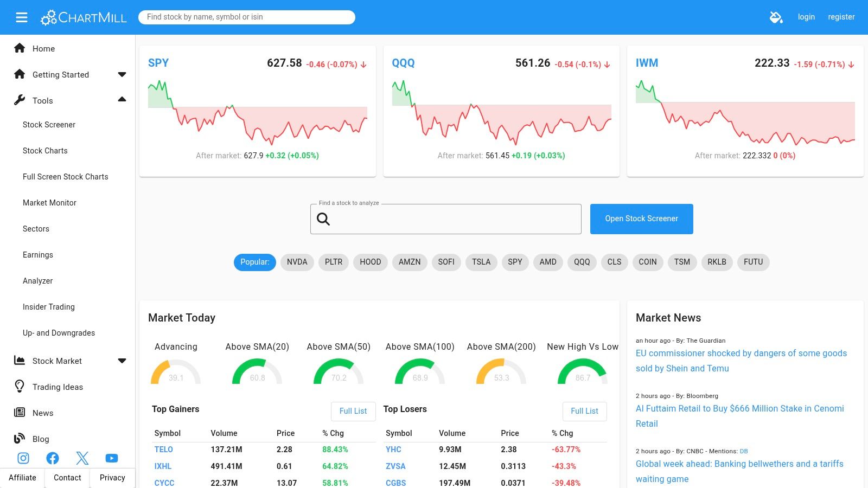Open Top Gainers Full List

353,411
